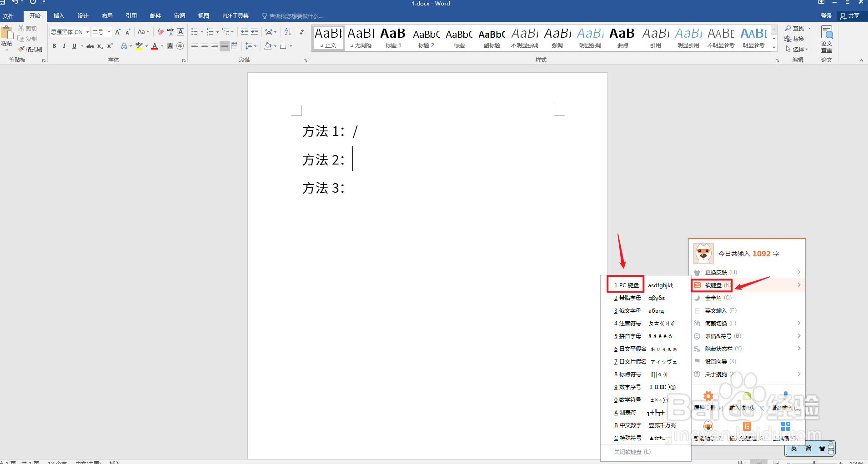Click the Sogou 语音输入 microphone icon

coord(785,396)
